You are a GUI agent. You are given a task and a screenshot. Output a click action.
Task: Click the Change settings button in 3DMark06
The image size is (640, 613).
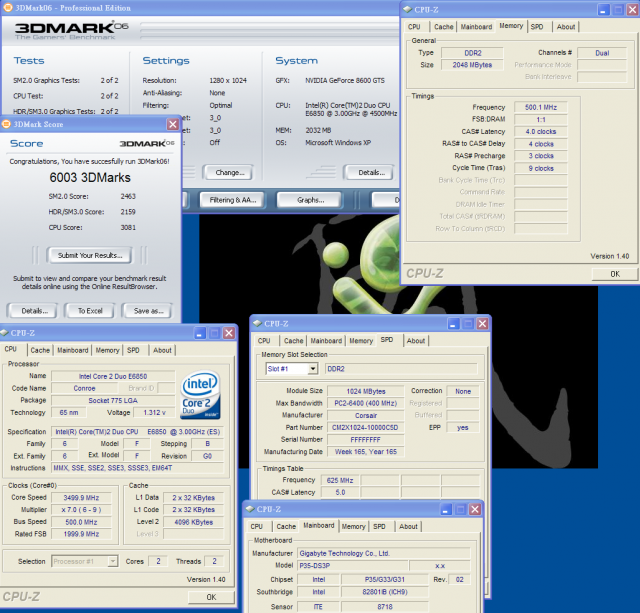click(229, 173)
